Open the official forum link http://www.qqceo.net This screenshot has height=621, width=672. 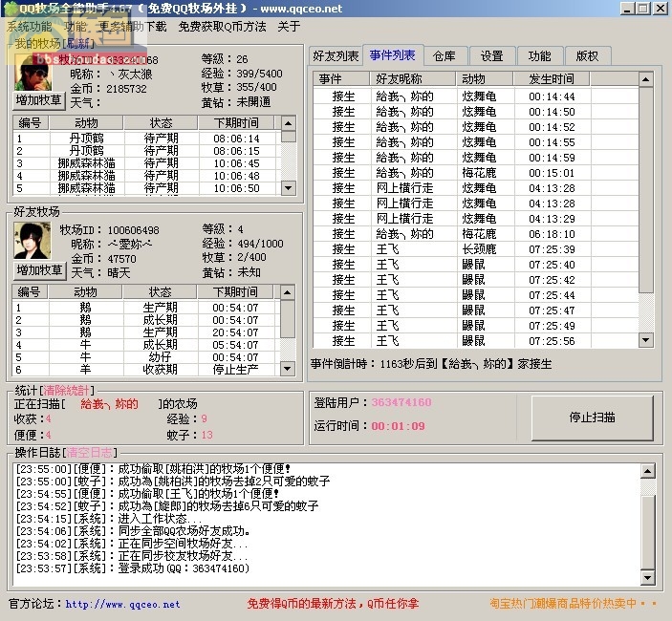[122, 604]
